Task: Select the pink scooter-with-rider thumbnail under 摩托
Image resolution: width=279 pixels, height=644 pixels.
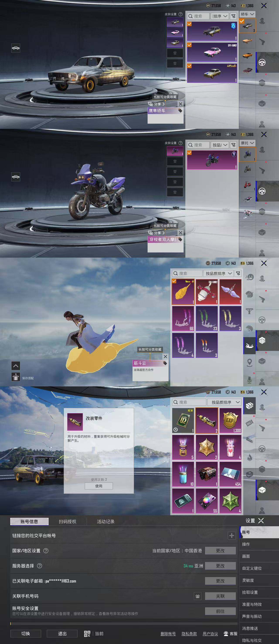Action: click(x=247, y=214)
